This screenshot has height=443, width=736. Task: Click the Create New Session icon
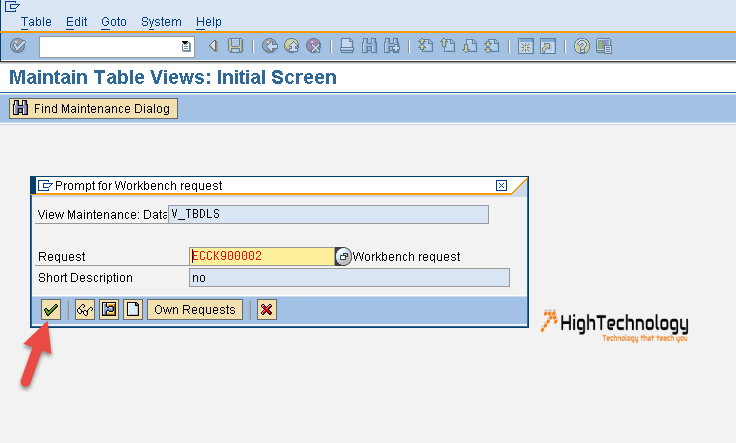(526, 46)
